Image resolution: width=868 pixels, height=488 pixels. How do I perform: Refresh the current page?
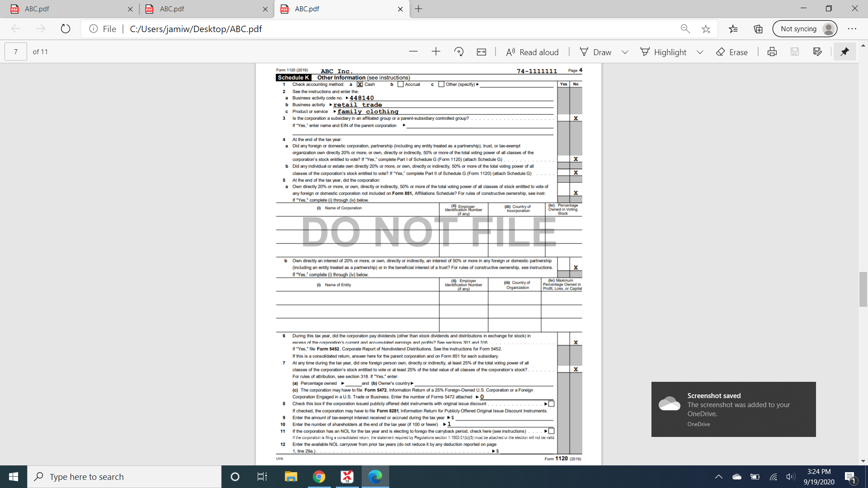tap(66, 28)
